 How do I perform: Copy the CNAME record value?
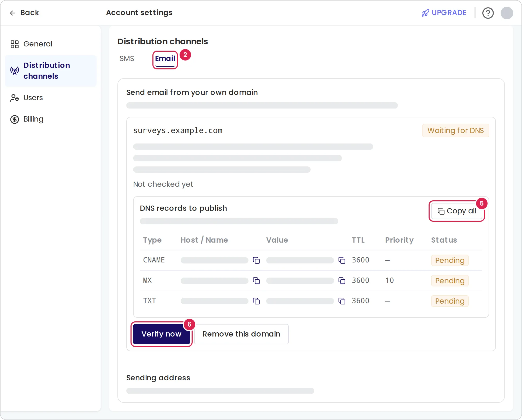coord(342,260)
